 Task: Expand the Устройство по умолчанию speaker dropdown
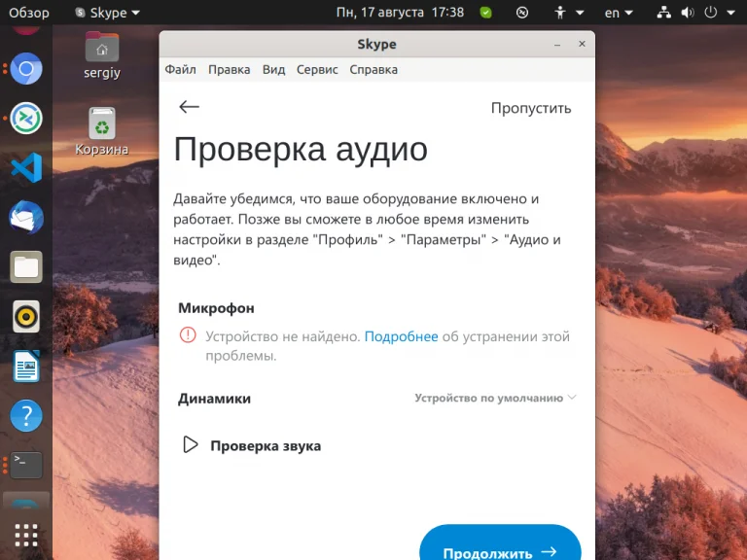pos(495,398)
